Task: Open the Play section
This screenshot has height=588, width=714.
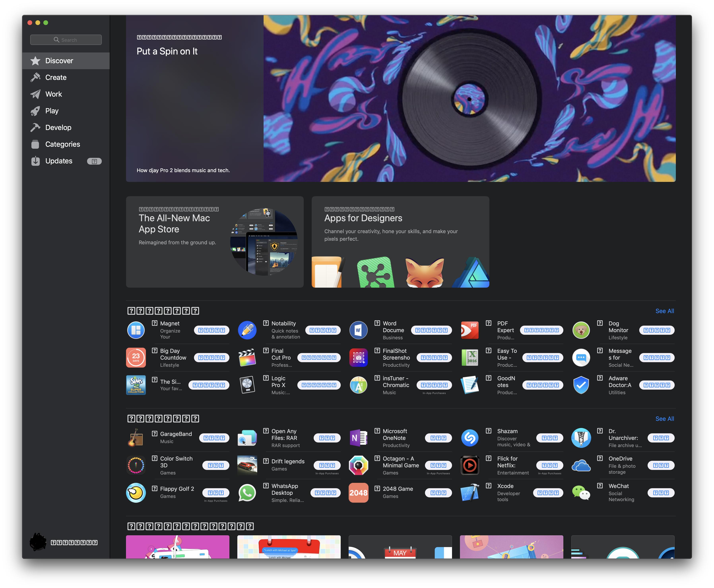Action: coord(66,111)
